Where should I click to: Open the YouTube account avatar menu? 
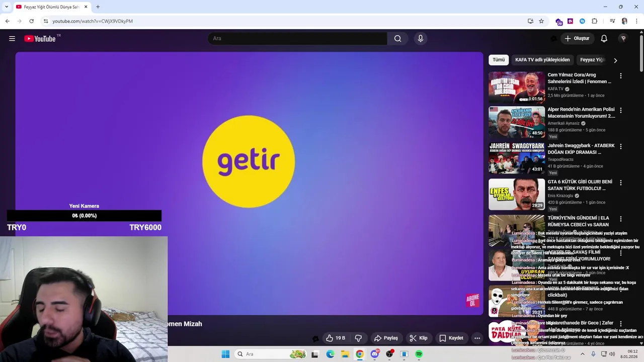click(623, 39)
